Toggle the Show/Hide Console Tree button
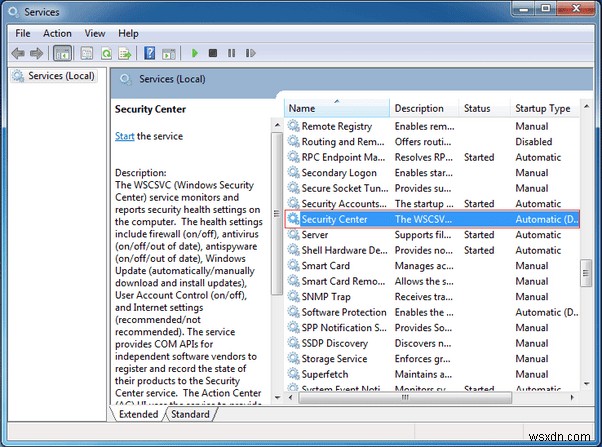Image resolution: width=602 pixels, height=447 pixels. 62,53
